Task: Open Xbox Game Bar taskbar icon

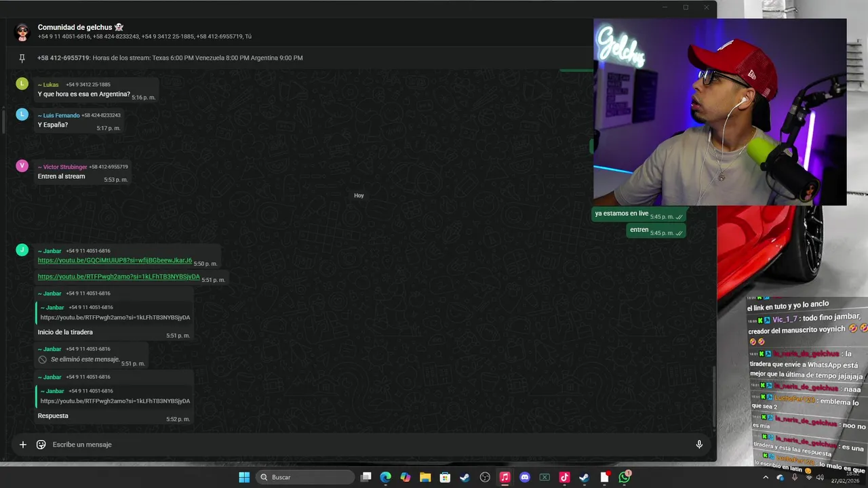Action: 545,477
